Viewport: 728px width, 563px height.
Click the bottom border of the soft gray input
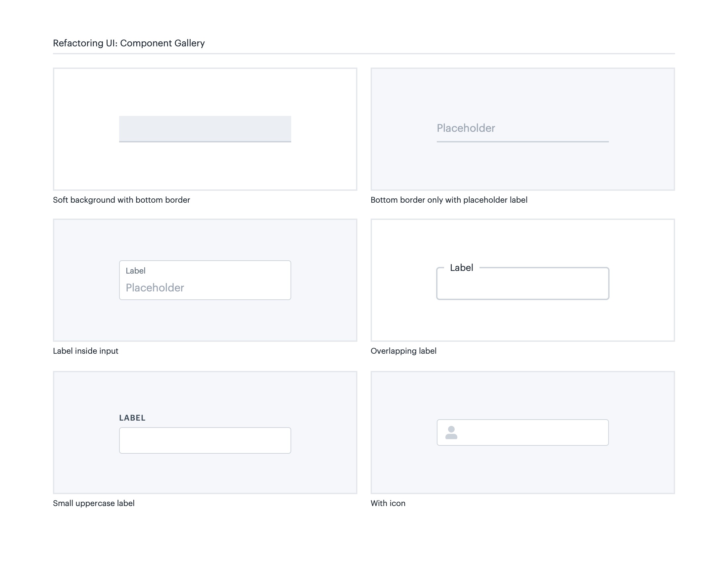(x=205, y=142)
